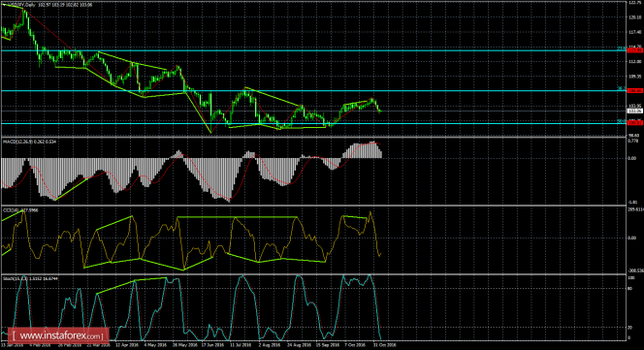Screen dimensions: 644x350
Task: Click the white current price marker 103.06
Action: (634, 111)
